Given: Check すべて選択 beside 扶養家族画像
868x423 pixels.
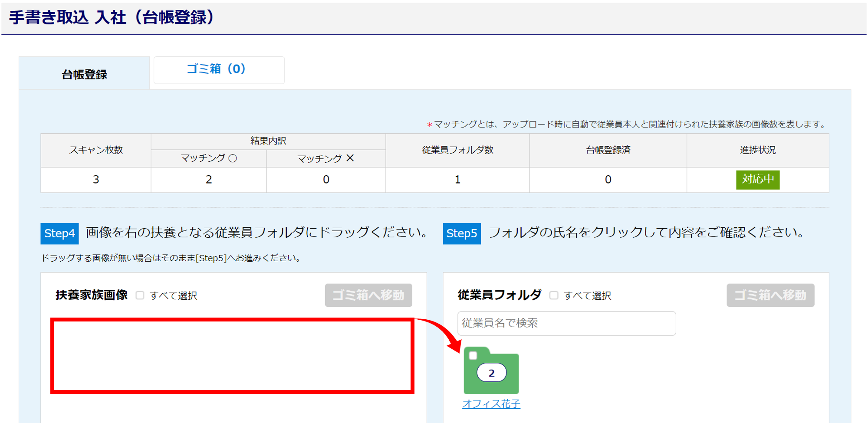Looking at the screenshot, I should click(140, 295).
